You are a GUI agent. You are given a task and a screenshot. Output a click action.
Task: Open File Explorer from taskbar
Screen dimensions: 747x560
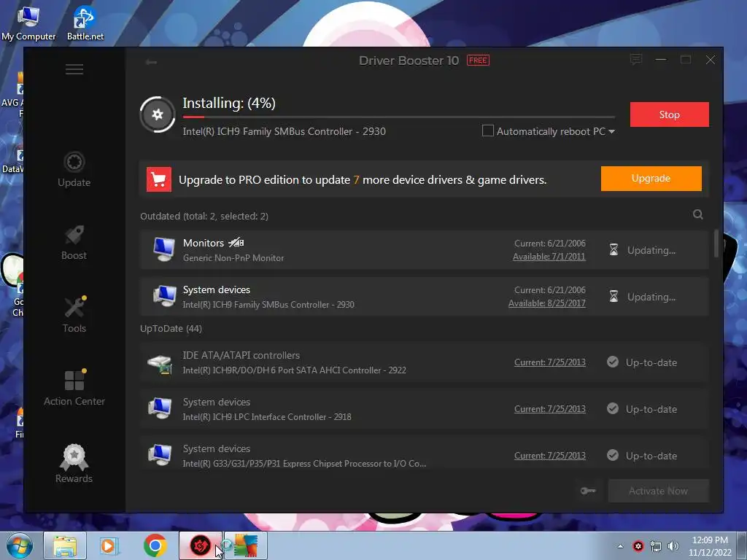(x=65, y=545)
